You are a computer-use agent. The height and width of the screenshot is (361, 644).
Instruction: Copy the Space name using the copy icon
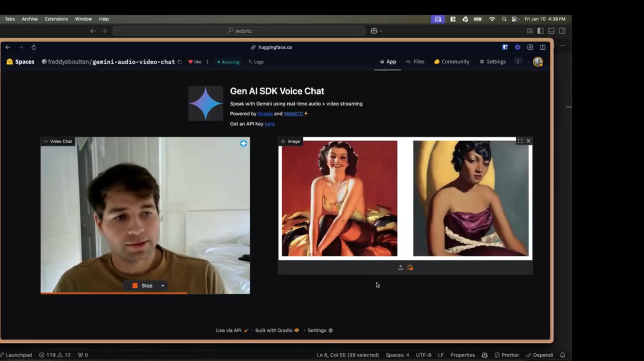tap(180, 62)
